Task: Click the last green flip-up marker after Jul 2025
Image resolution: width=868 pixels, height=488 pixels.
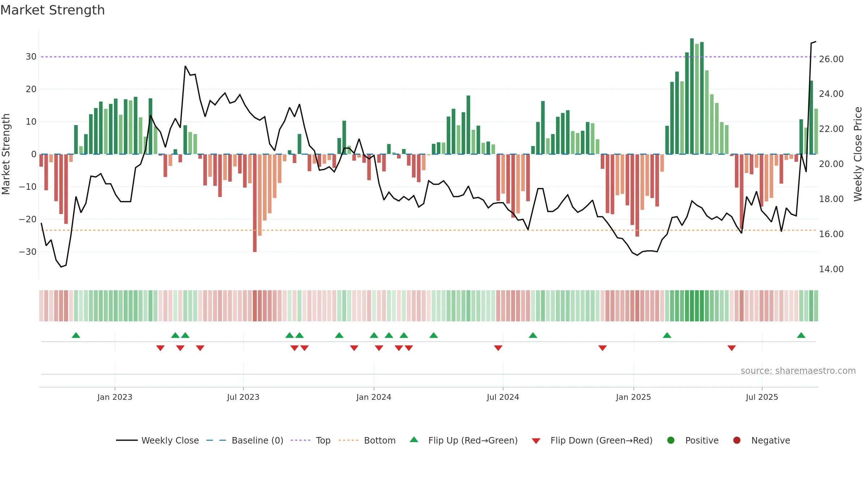Action: [x=801, y=335]
